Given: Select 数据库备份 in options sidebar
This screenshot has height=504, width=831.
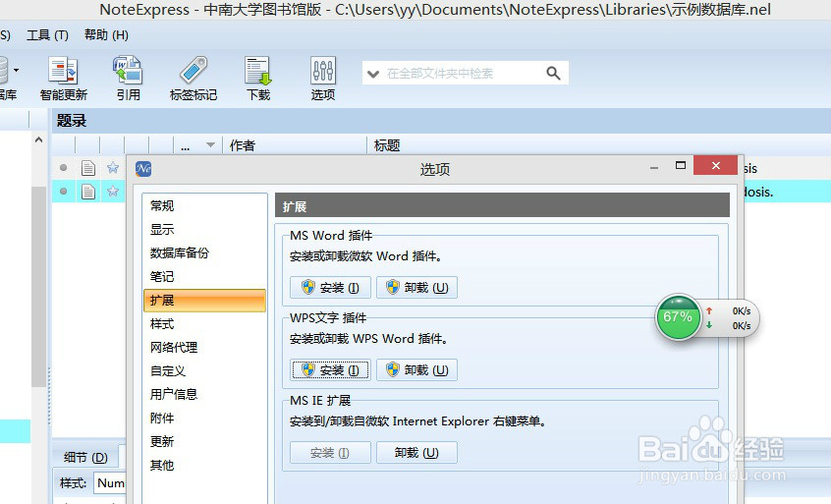Looking at the screenshot, I should (x=204, y=252).
